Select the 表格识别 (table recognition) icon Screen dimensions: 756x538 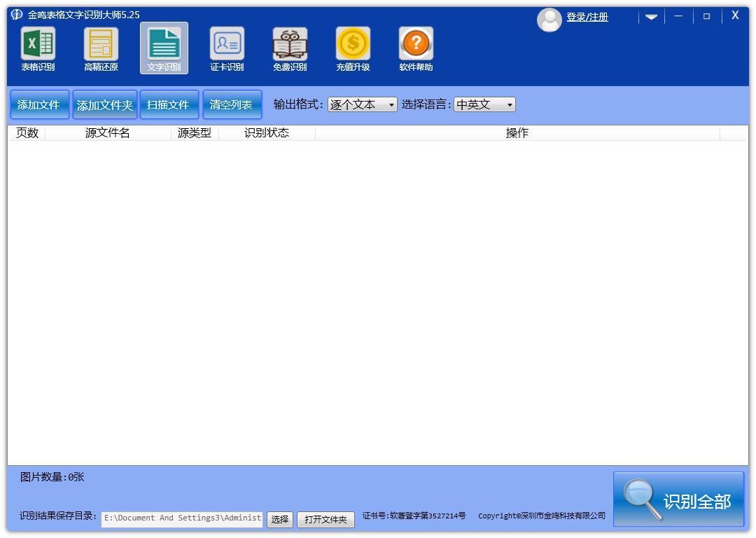click(38, 48)
